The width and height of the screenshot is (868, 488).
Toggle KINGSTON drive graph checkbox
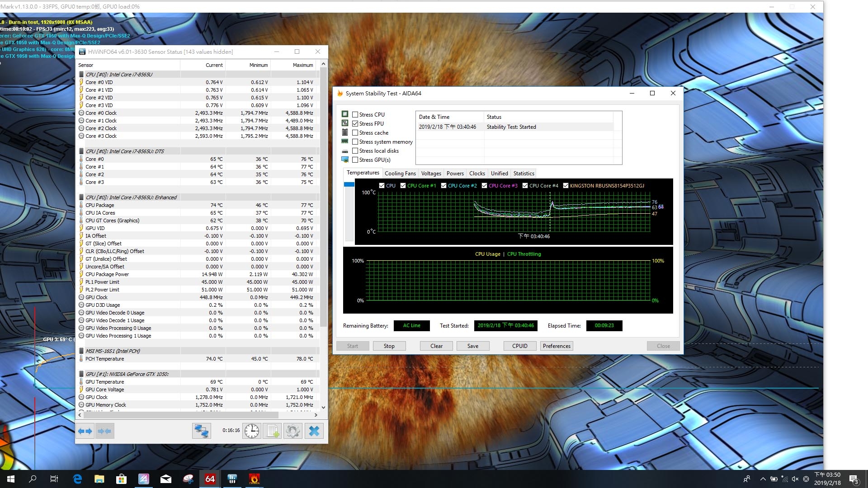566,186
